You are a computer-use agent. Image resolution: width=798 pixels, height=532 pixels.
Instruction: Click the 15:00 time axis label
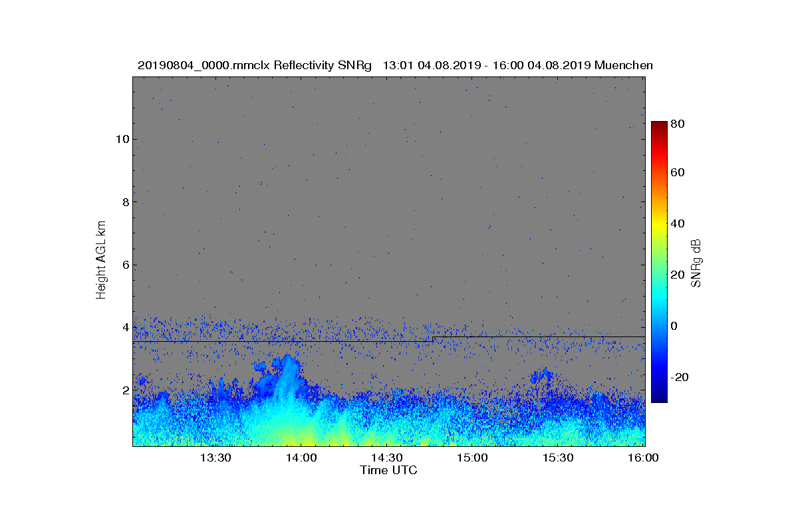click(472, 458)
